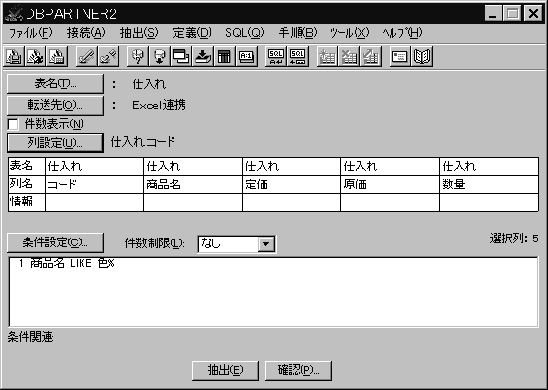This screenshot has width=548, height=390.
Task: Click the 定価 column name cell
Action: click(x=291, y=185)
